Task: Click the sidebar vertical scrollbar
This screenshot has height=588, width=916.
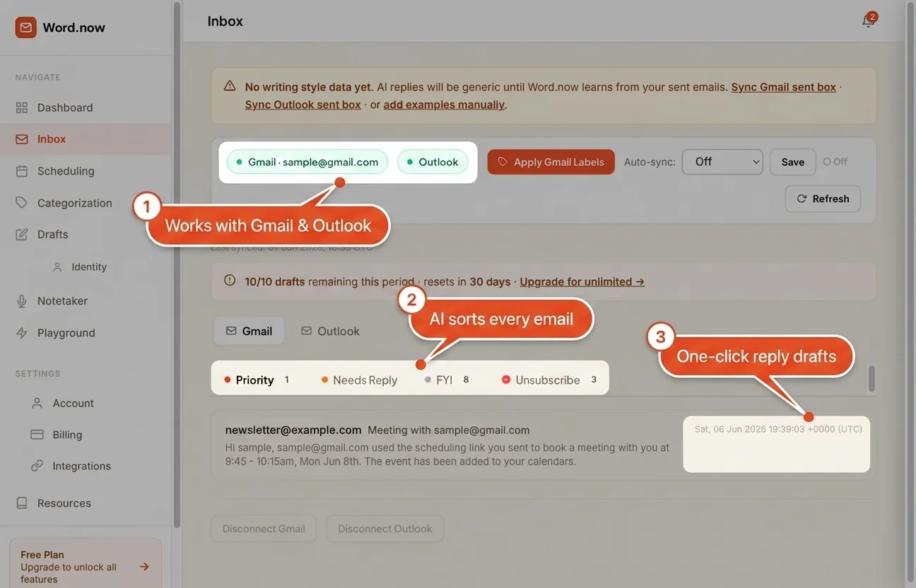Action: pyautogui.click(x=177, y=264)
